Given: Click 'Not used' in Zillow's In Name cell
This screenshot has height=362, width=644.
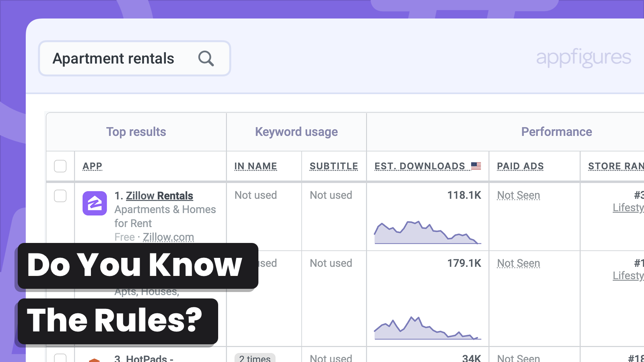Looking at the screenshot, I should 256,195.
